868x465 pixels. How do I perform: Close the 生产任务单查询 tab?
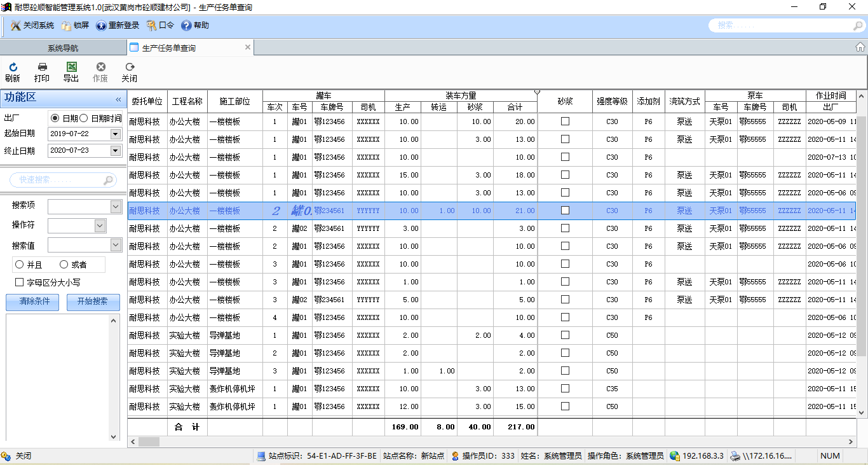(247, 48)
